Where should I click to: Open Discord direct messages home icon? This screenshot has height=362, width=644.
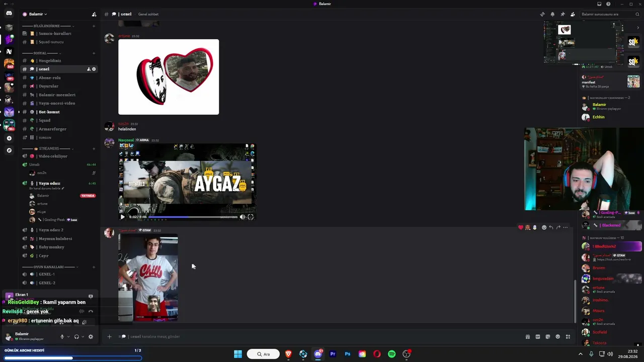[x=9, y=14]
